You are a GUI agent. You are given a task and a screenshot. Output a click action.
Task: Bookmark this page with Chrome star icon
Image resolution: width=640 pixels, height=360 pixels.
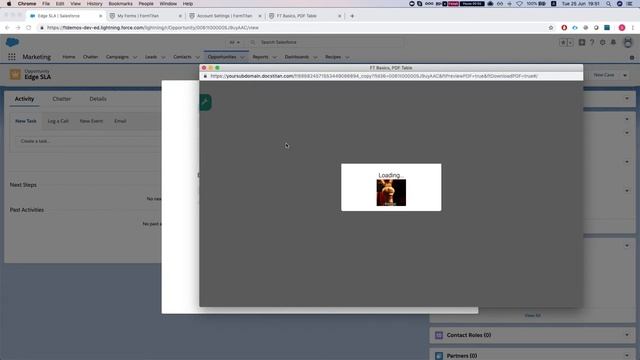point(551,28)
